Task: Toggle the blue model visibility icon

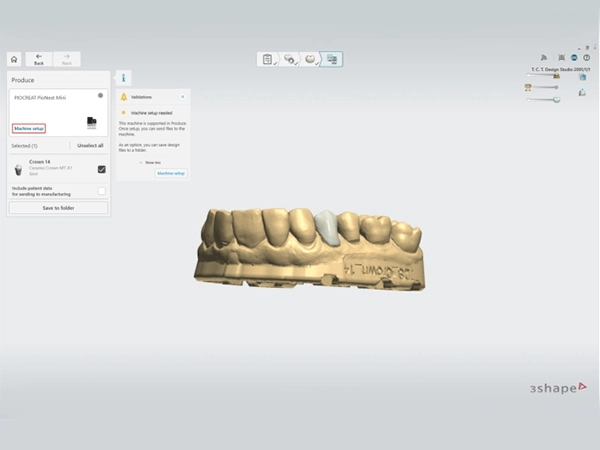Action: point(582,77)
